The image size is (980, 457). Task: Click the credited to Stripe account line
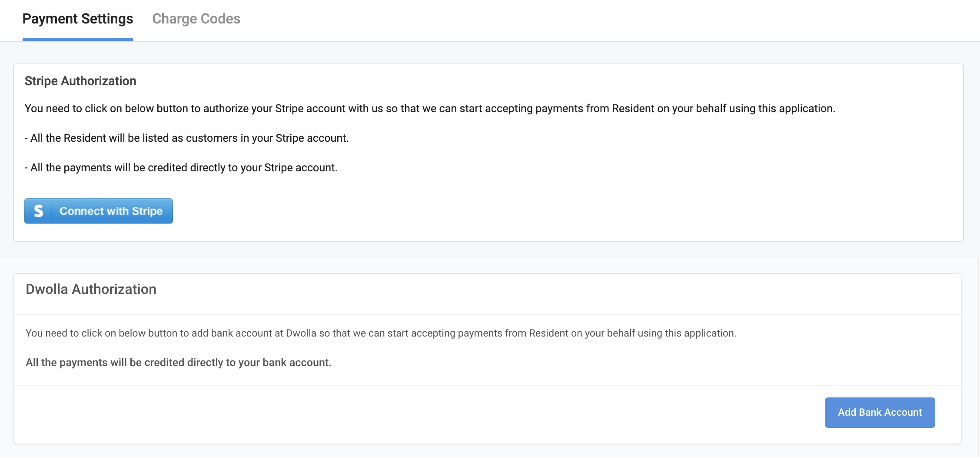point(181,167)
